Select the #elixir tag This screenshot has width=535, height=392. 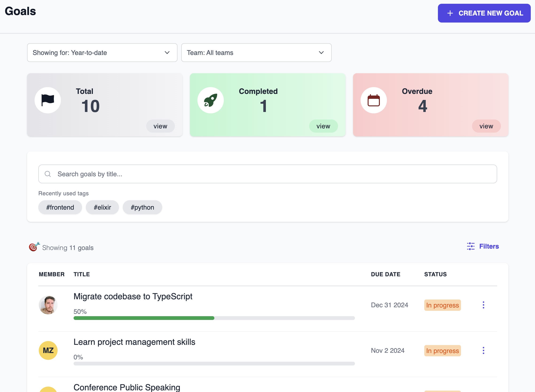102,208
